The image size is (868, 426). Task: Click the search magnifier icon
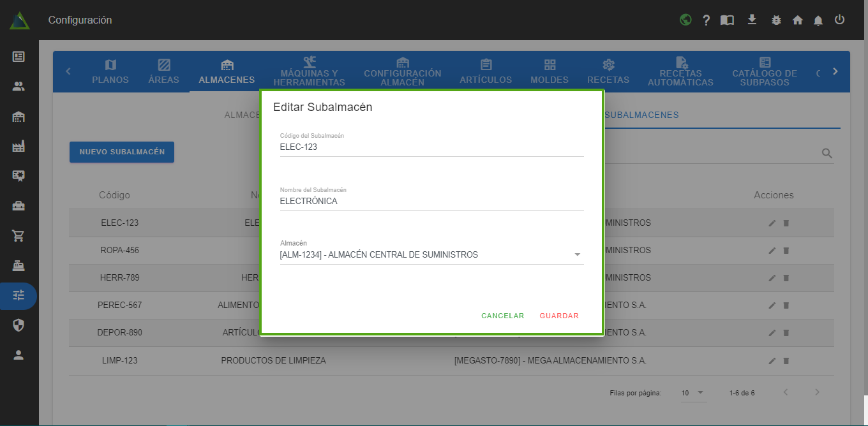point(827,154)
